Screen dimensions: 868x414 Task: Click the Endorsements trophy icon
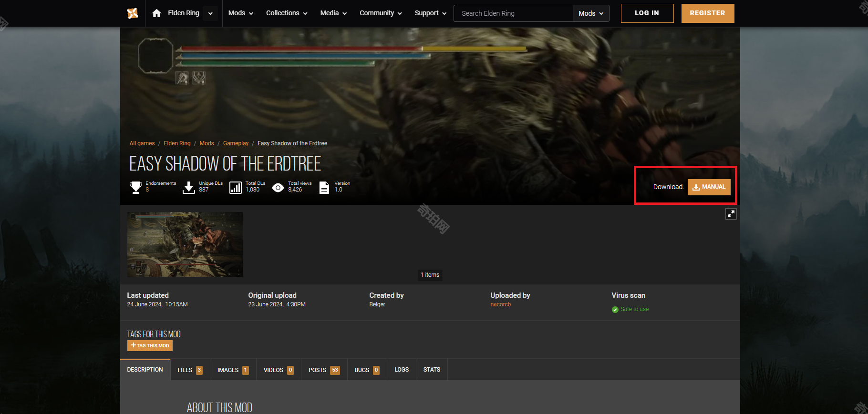(136, 187)
